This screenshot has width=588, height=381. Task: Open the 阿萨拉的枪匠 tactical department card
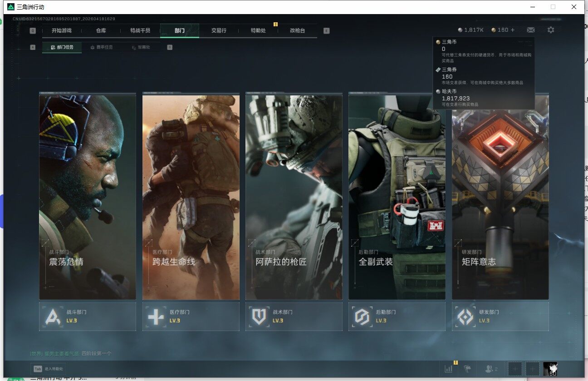(294, 196)
